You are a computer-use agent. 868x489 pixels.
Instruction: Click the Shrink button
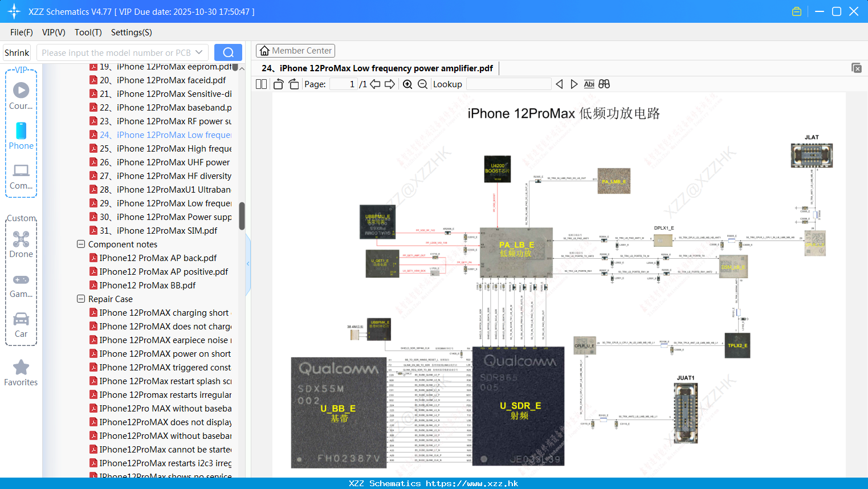click(17, 52)
